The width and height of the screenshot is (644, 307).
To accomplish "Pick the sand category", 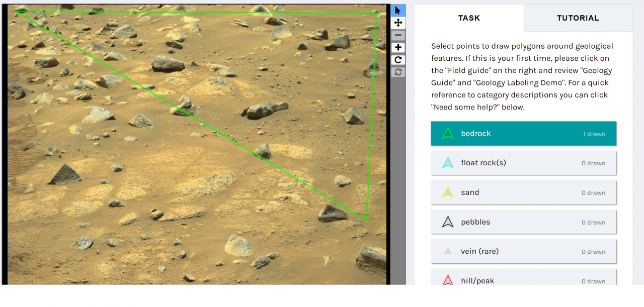I will (524, 192).
